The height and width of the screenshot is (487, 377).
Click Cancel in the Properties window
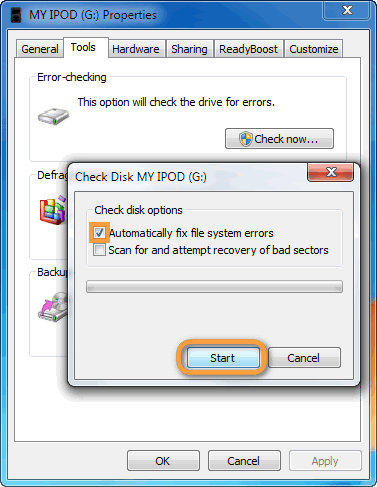click(x=244, y=461)
